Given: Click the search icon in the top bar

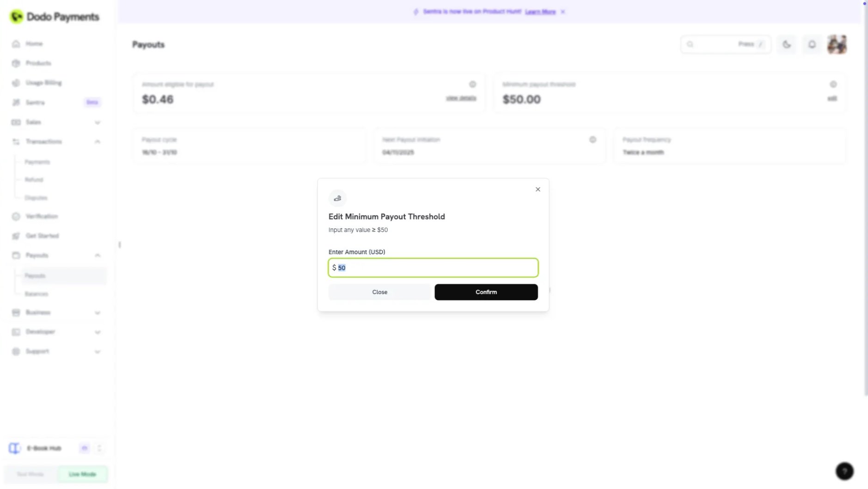Looking at the screenshot, I should coord(690,44).
